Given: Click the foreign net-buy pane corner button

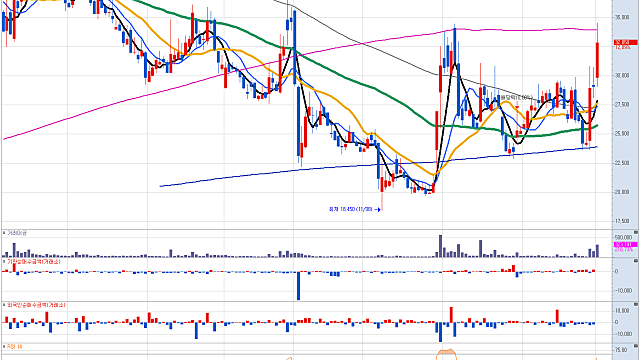Looking at the screenshot, I should (x=636, y=304).
